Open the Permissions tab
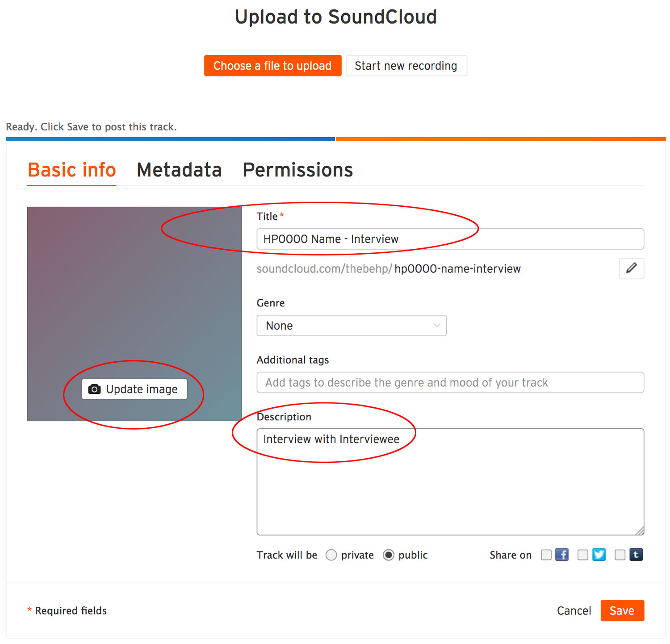The width and height of the screenshot is (670, 644). 297,170
